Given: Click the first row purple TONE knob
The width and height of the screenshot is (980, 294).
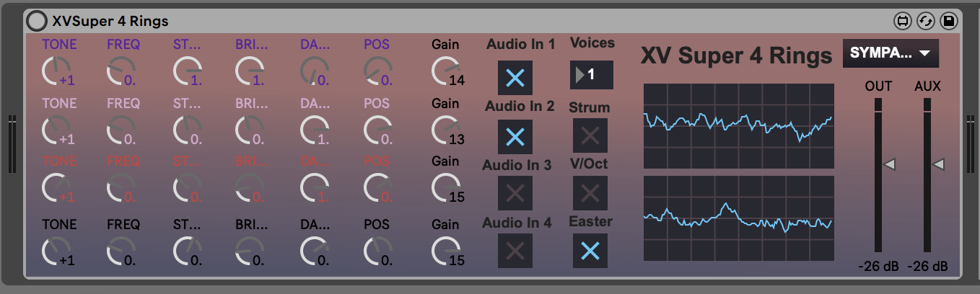Looking at the screenshot, I should 53,71.
